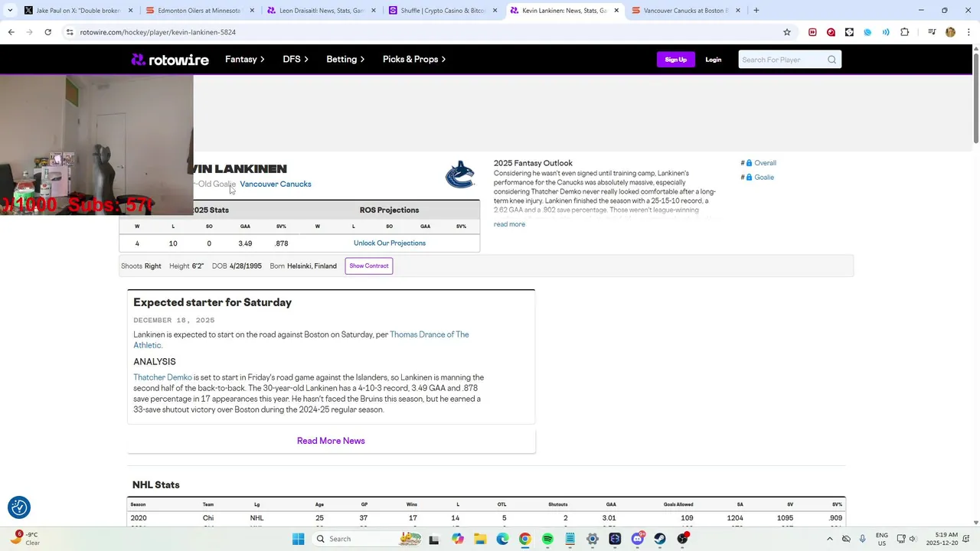The height and width of the screenshot is (551, 980).
Task: Switch to Vancouver Canucks at Boston tab
Action: point(685,11)
